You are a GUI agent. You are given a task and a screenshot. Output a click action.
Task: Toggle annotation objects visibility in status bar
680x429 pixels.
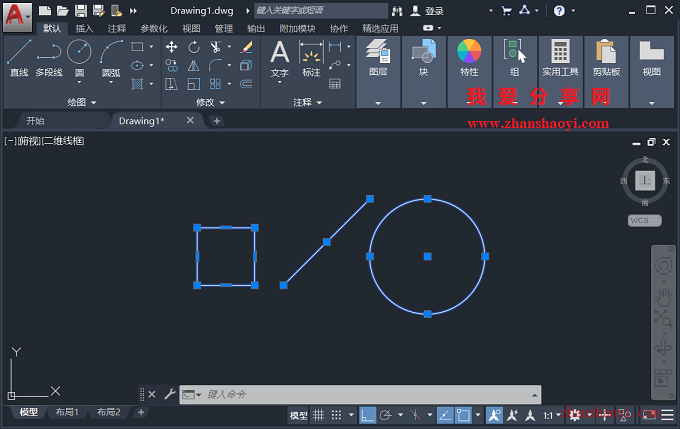pos(494,415)
